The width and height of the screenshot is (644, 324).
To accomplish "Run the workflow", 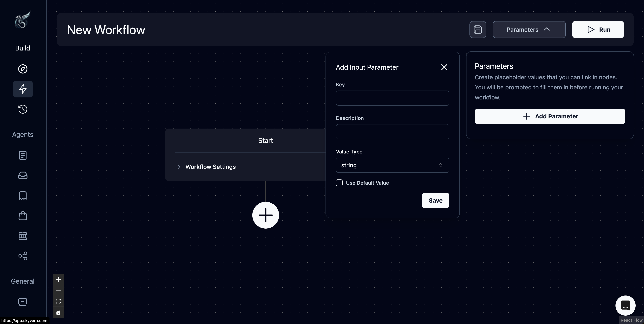I will (598, 30).
